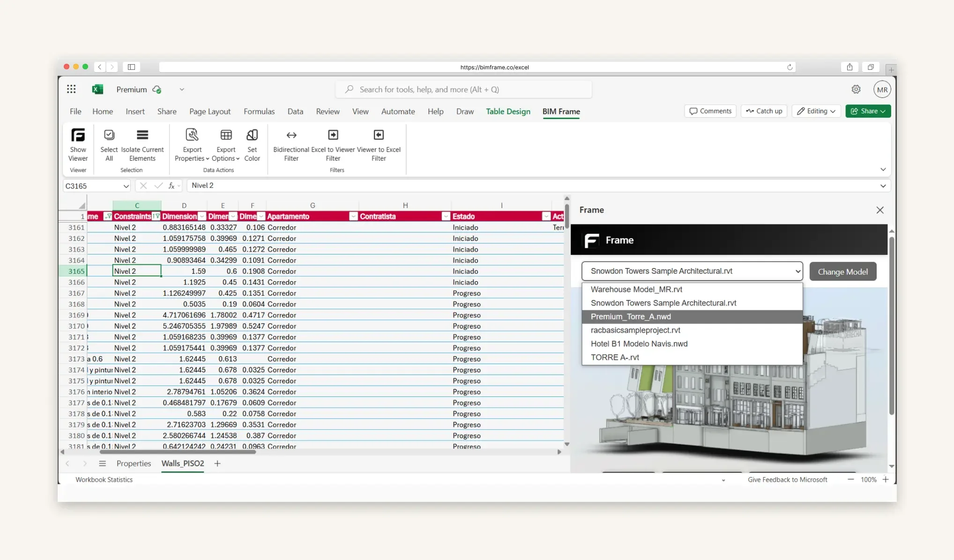Open the settings gear

pyautogui.click(x=856, y=89)
